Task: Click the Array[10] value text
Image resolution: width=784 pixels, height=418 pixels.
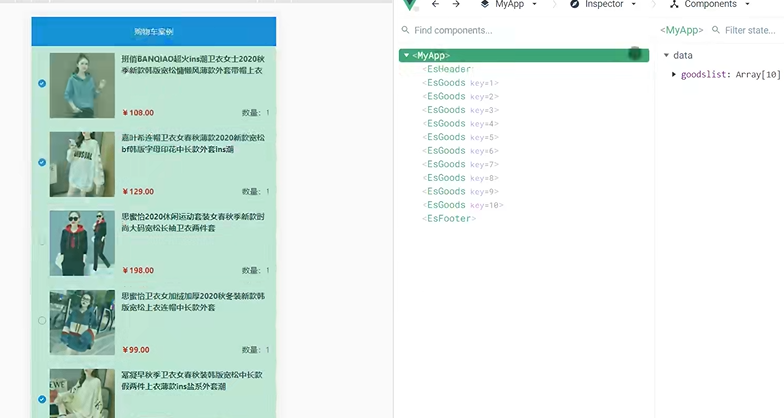Action: point(758,74)
